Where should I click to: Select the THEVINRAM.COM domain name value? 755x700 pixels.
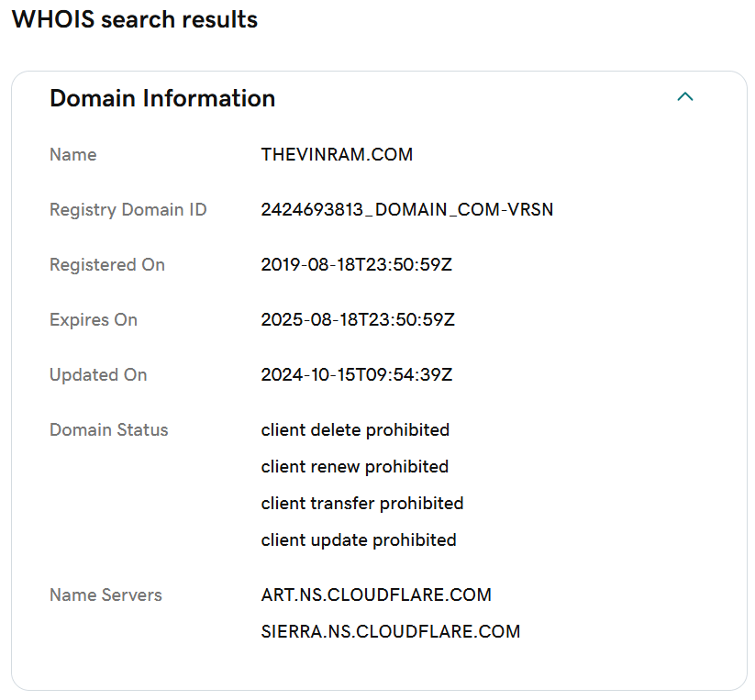pyautogui.click(x=337, y=154)
